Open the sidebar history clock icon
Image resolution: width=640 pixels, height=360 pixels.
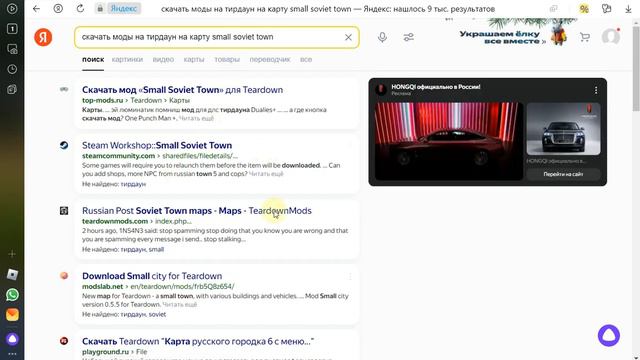(x=12, y=69)
